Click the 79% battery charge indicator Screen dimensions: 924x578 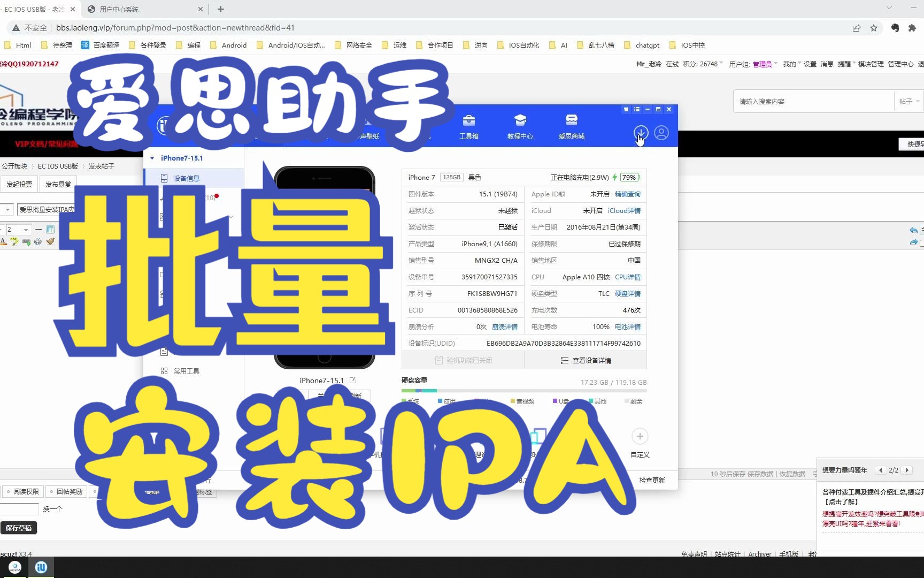[630, 177]
